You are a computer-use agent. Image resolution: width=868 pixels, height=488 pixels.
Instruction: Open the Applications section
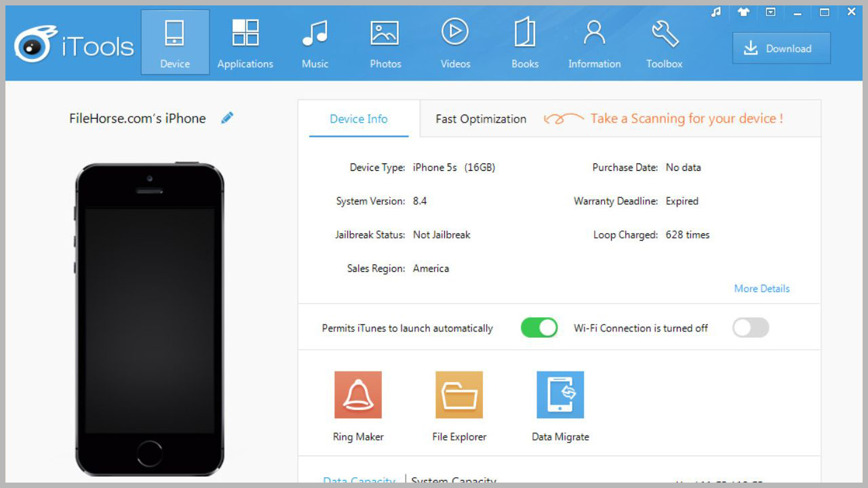(x=245, y=42)
